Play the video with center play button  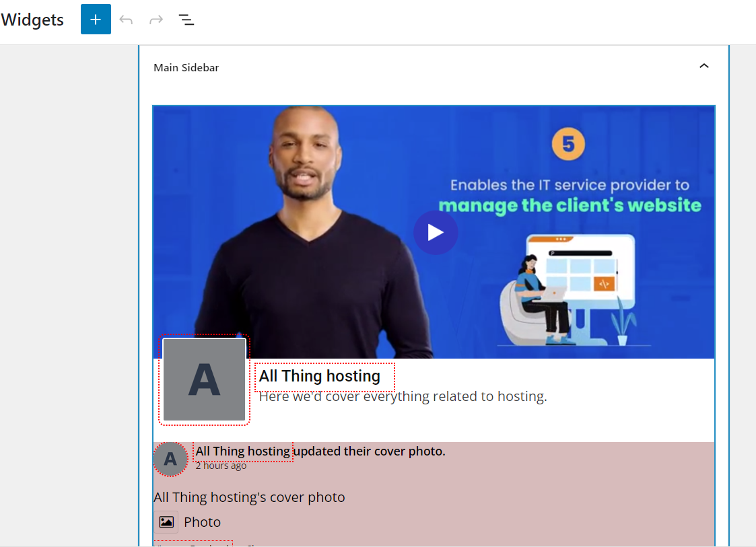[436, 233]
